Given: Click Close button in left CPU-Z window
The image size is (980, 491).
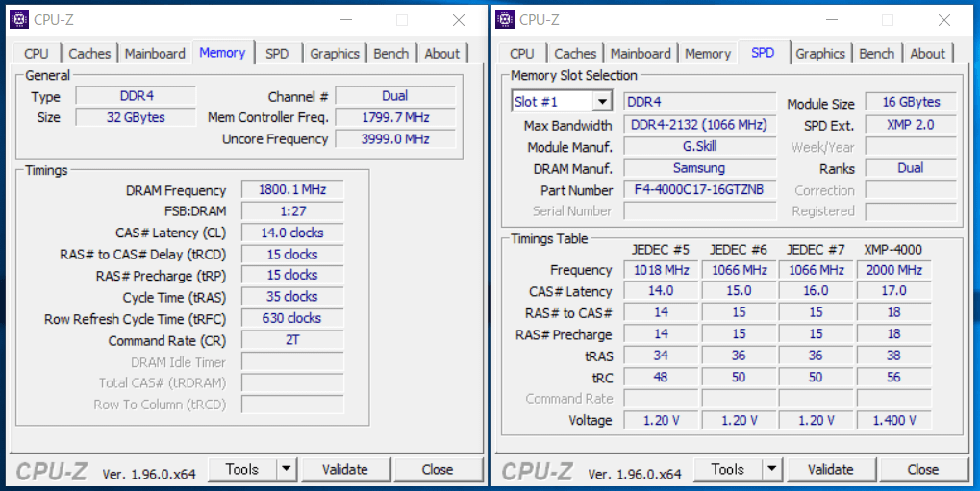Looking at the screenshot, I should (x=438, y=469).
